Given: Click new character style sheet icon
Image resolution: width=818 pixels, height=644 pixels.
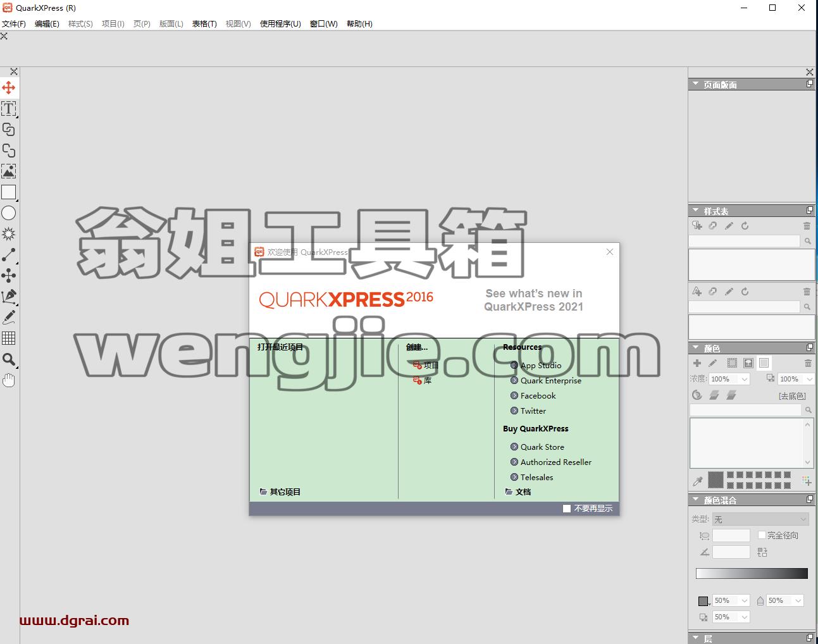Looking at the screenshot, I should pyautogui.click(x=697, y=292).
